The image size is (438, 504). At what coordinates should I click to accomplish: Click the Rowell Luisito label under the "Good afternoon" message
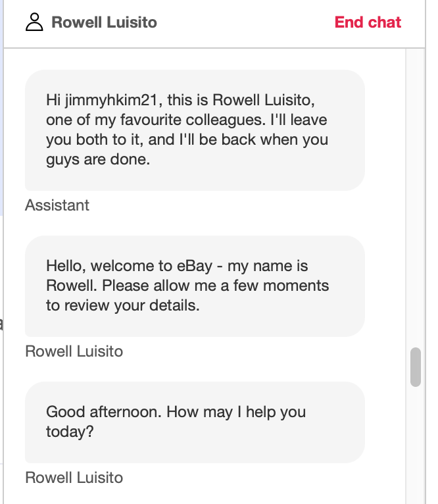(74, 478)
